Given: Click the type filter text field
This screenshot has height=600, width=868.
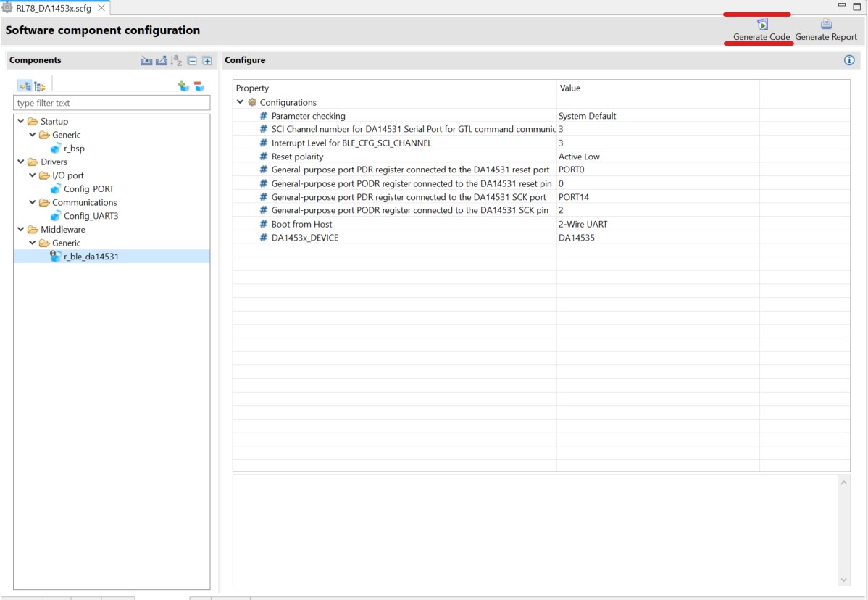Looking at the screenshot, I should (112, 103).
